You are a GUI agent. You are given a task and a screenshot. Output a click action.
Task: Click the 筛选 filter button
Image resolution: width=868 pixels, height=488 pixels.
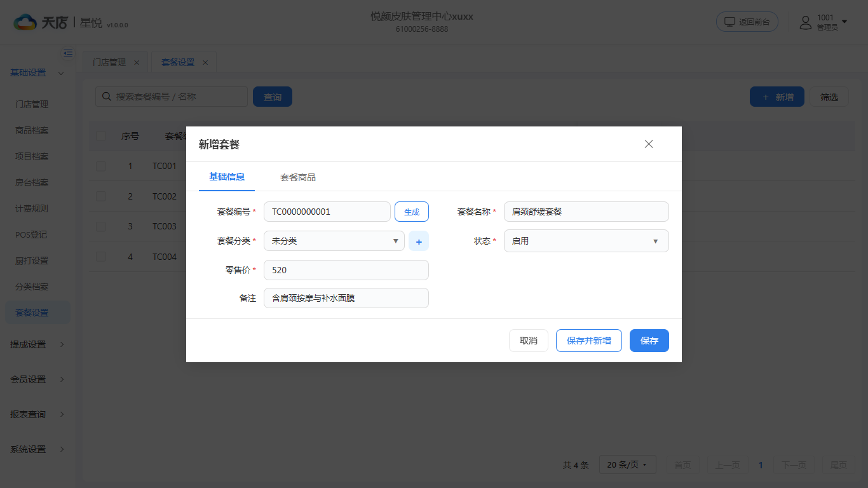coord(829,97)
